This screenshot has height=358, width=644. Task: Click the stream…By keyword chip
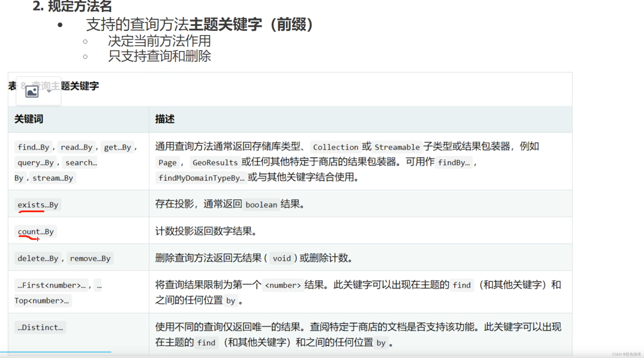point(52,178)
